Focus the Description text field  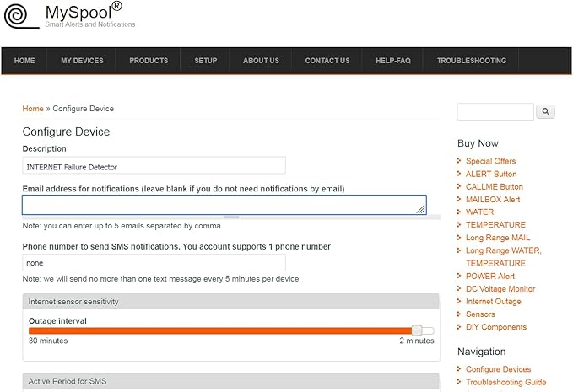pyautogui.click(x=154, y=166)
